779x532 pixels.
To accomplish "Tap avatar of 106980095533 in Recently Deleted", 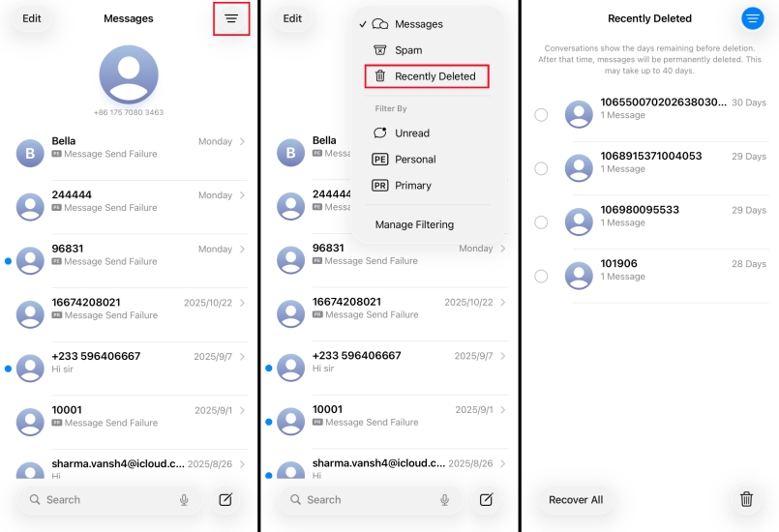I will (x=579, y=222).
